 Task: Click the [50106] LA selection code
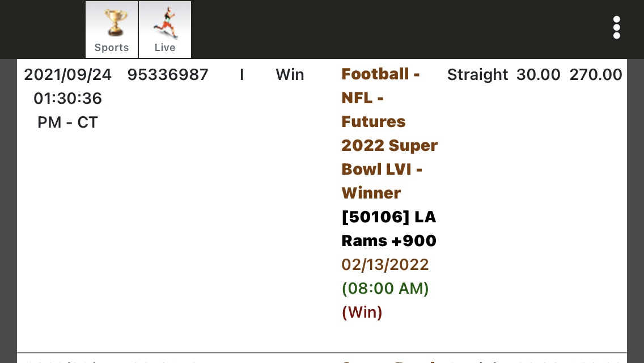pyautogui.click(x=388, y=217)
